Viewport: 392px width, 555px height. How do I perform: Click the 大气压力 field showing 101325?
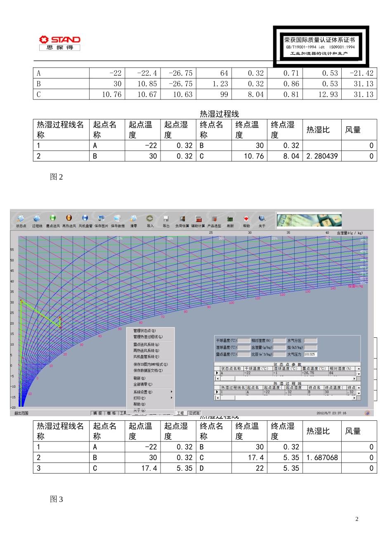tap(310, 354)
